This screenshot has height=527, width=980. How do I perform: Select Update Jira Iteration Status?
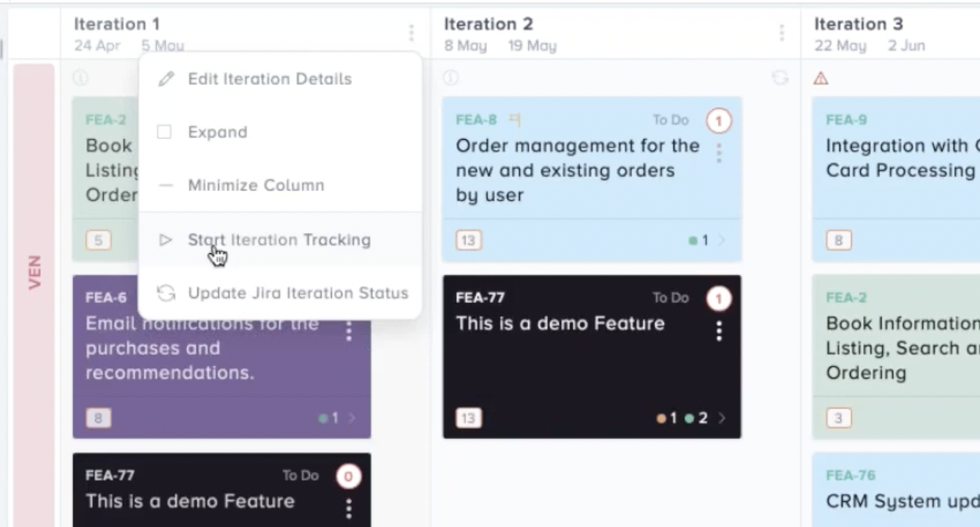click(x=298, y=293)
